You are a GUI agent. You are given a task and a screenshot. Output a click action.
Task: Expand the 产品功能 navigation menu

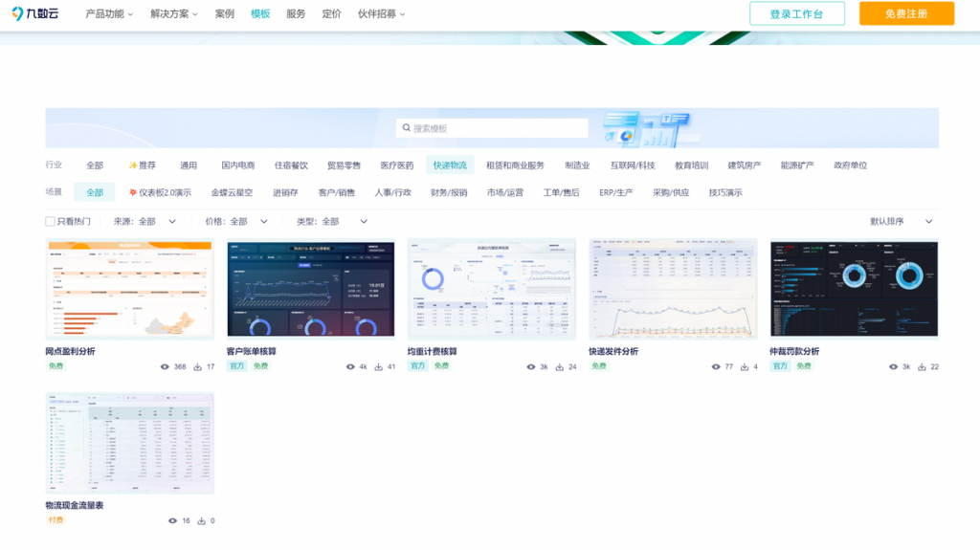pyautogui.click(x=109, y=14)
